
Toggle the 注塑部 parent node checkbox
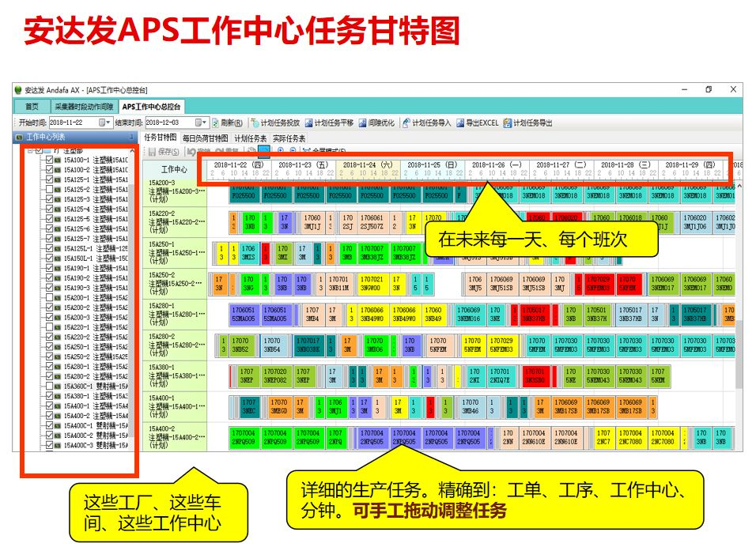pyautogui.click(x=39, y=150)
